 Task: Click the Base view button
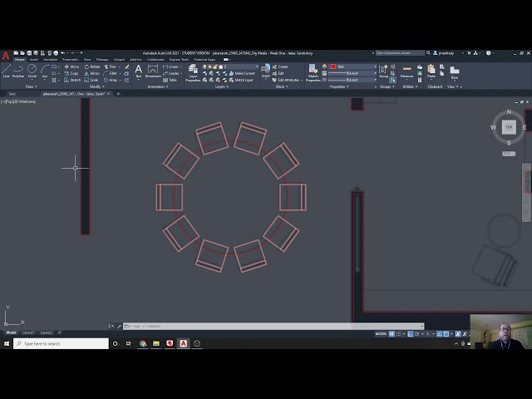click(455, 72)
